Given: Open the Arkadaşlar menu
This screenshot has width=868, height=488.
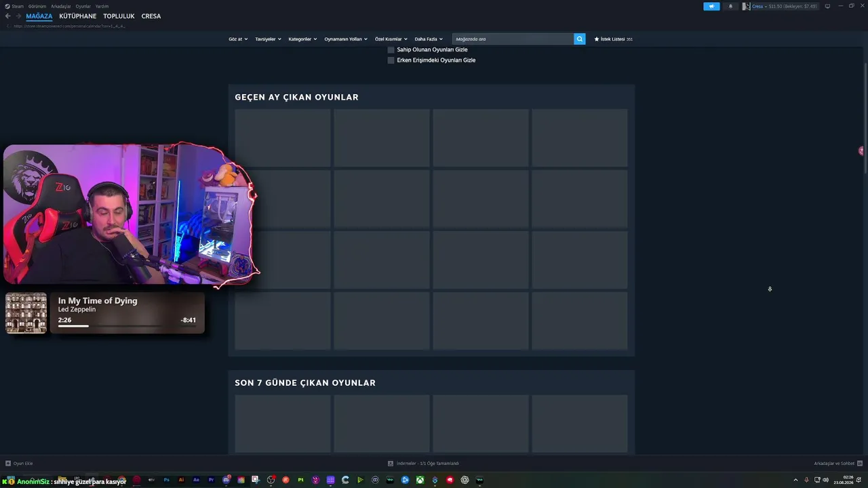Looking at the screenshot, I should coord(61,6).
